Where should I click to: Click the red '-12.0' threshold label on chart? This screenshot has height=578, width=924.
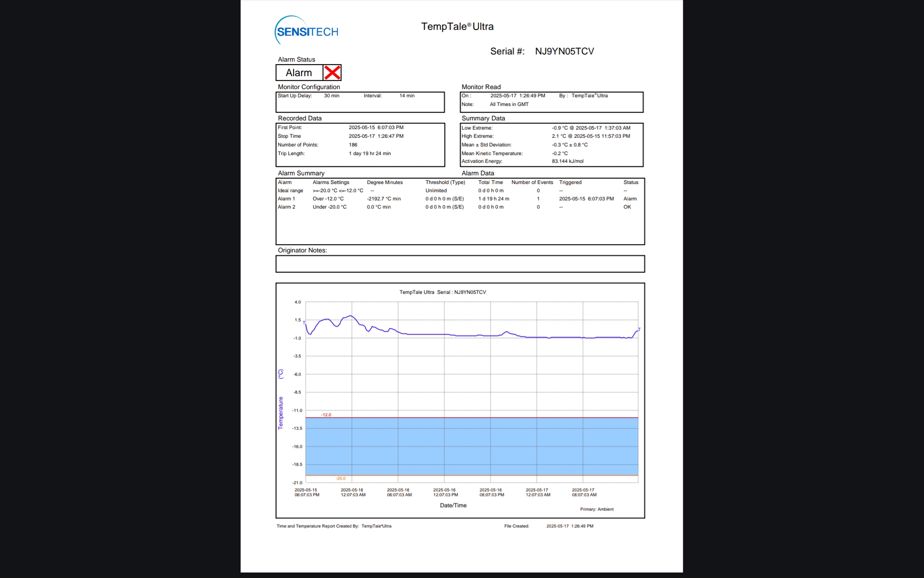(326, 415)
